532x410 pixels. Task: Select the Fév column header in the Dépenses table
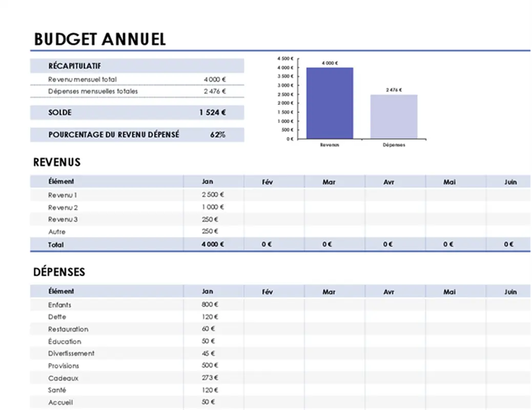tap(267, 291)
